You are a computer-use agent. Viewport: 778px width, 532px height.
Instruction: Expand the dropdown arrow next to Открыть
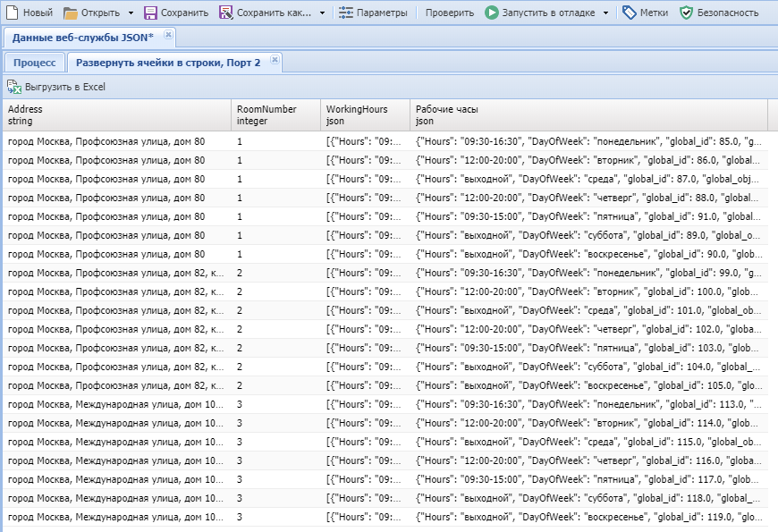131,13
